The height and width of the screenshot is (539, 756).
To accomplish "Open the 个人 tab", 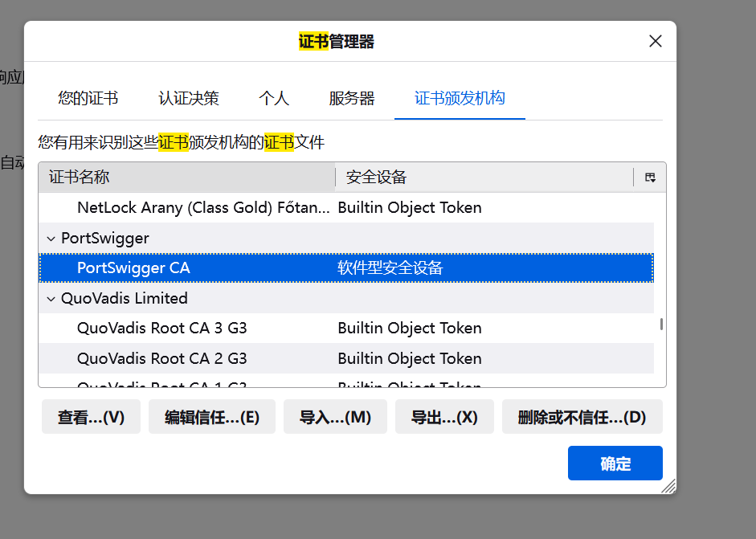I will (274, 98).
